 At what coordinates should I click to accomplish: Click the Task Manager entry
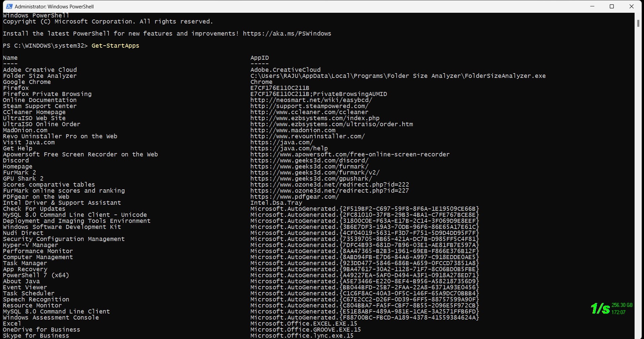(x=25, y=263)
